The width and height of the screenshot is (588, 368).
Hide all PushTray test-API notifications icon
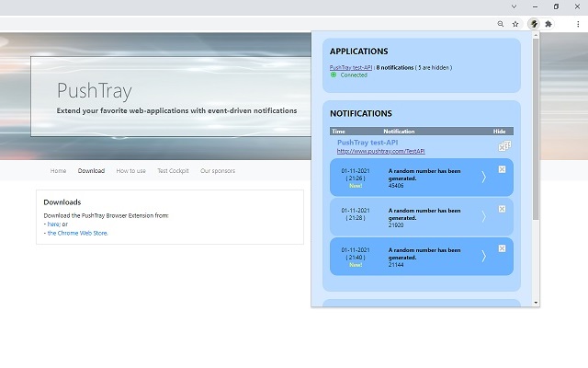(504, 145)
